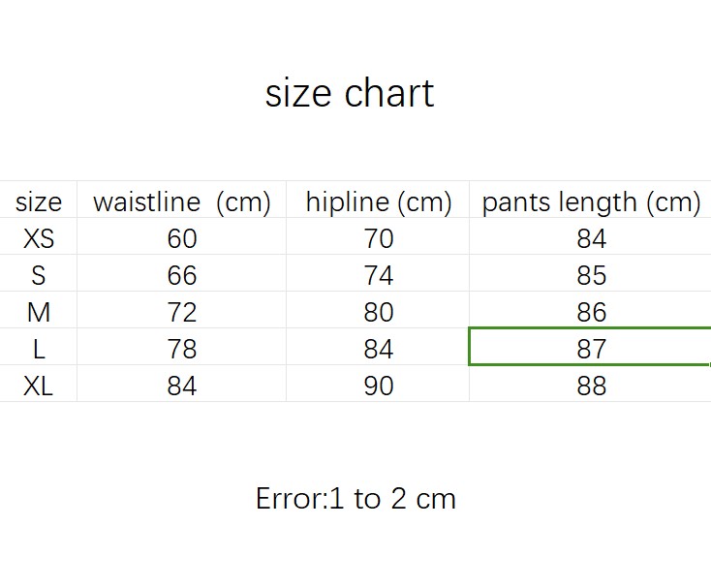Select the waistline 72 cell for M
The height and width of the screenshot is (588, 711).
coord(181,312)
